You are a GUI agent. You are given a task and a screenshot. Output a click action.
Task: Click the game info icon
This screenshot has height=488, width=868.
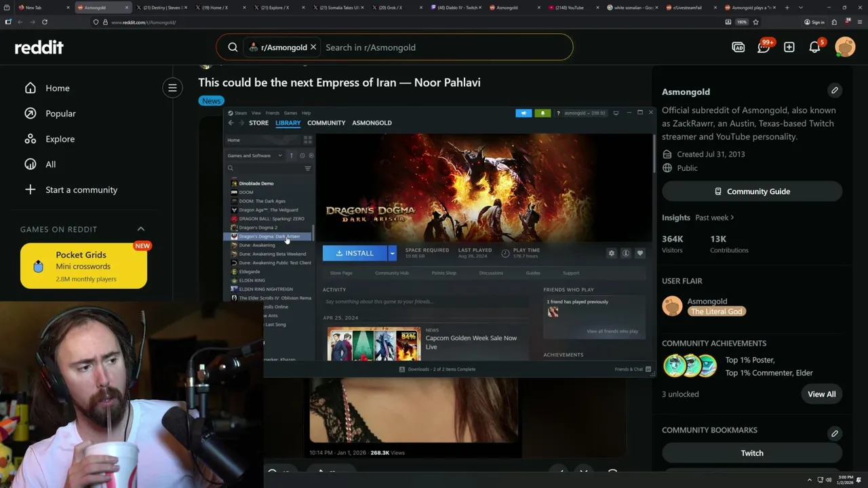pos(626,253)
